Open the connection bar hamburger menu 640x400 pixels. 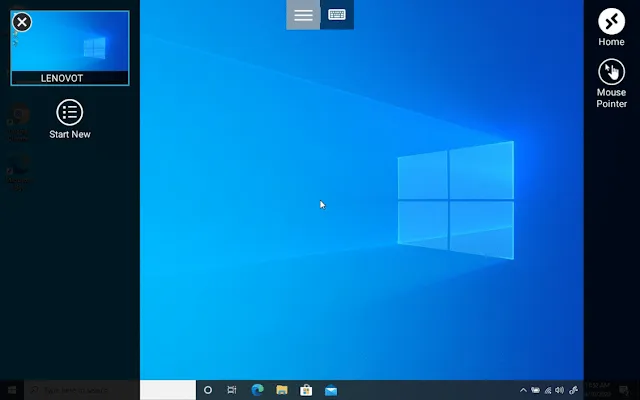pos(303,15)
